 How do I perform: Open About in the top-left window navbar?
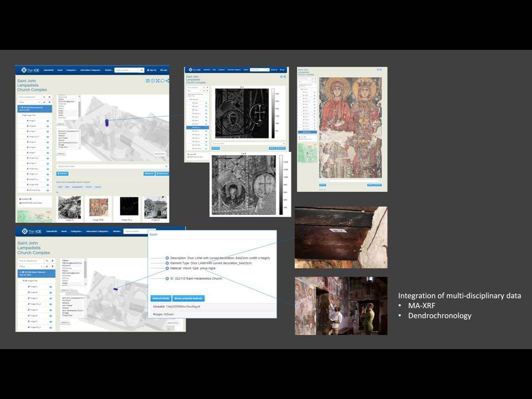[x=60, y=70]
